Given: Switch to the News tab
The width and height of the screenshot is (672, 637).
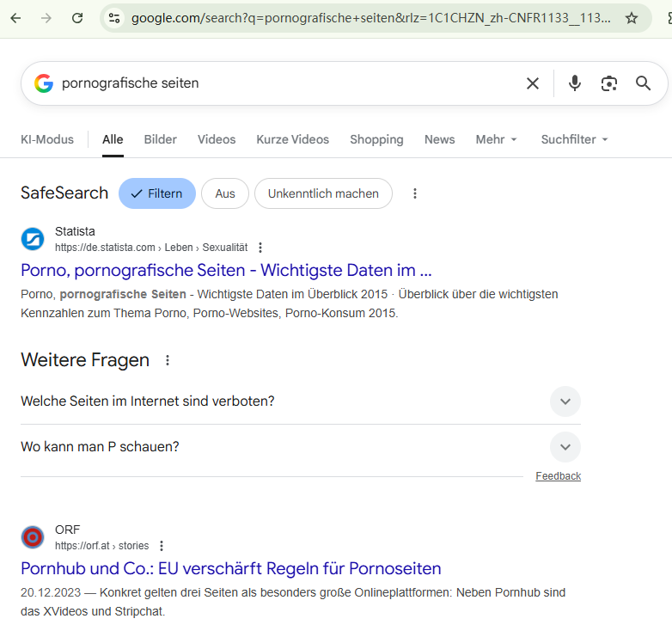Looking at the screenshot, I should tap(439, 139).
